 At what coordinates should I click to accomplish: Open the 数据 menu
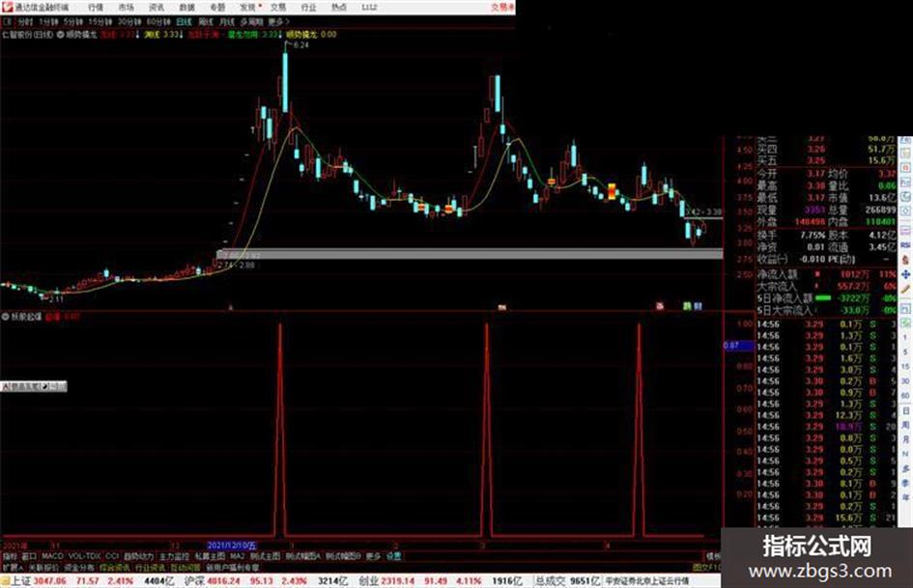tap(186, 7)
